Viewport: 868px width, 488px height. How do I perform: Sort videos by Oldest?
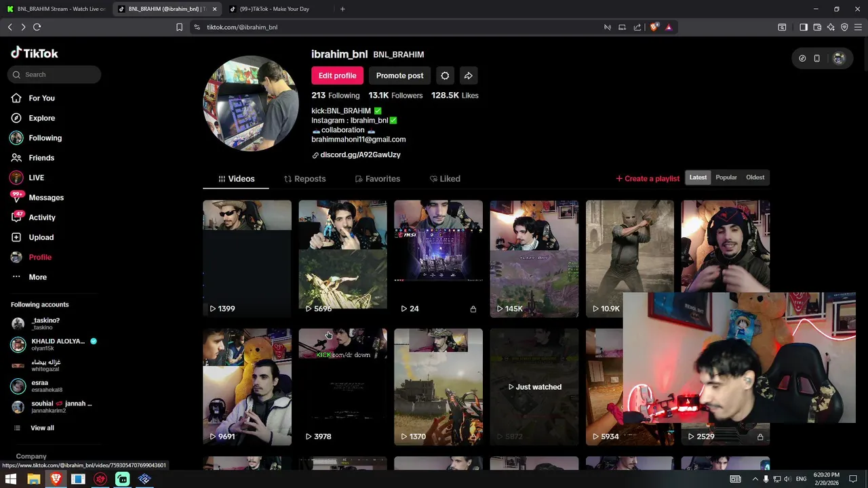(755, 178)
